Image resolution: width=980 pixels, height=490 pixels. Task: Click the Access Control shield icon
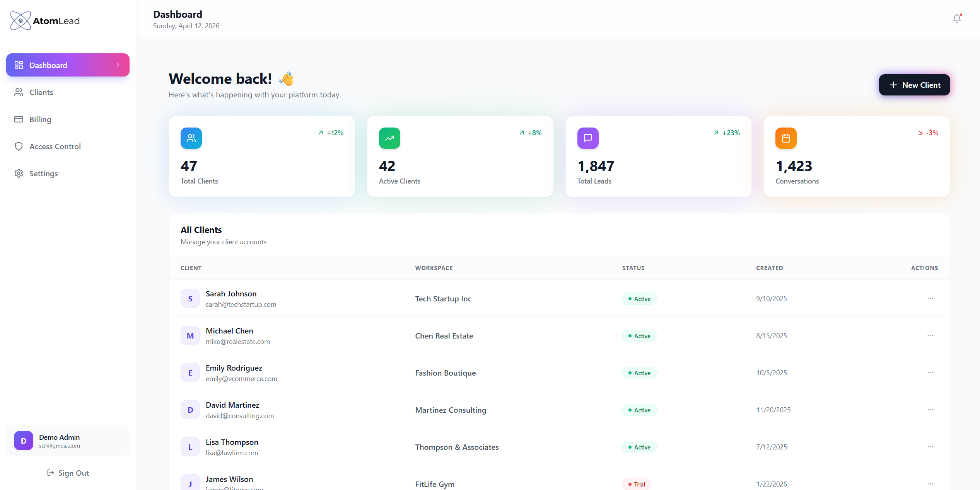19,146
